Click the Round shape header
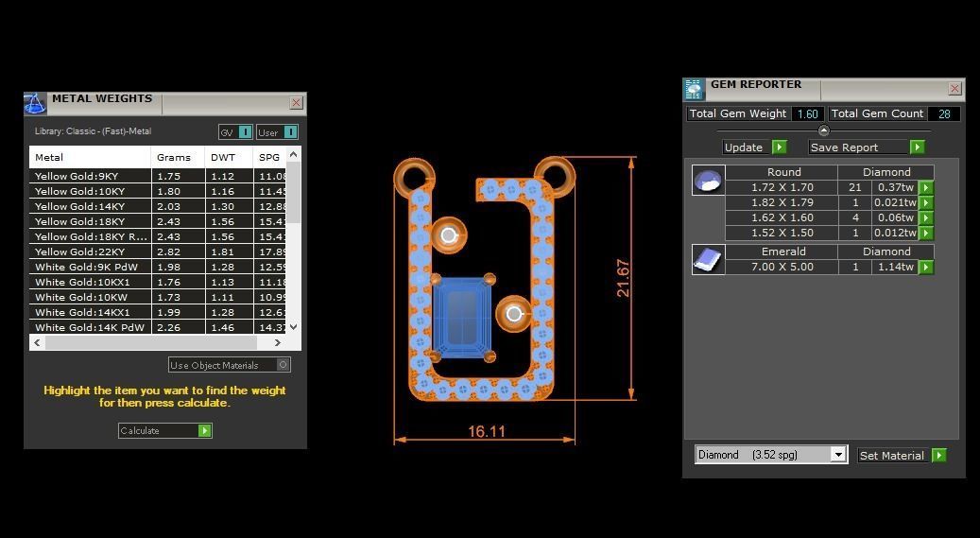Viewport: 980px width, 538px height. [x=782, y=172]
